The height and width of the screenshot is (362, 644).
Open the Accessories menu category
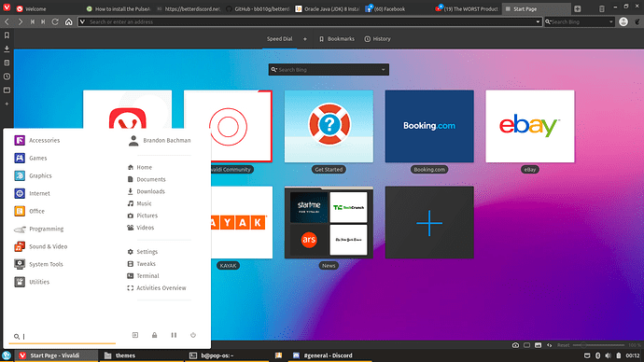pyautogui.click(x=37, y=140)
